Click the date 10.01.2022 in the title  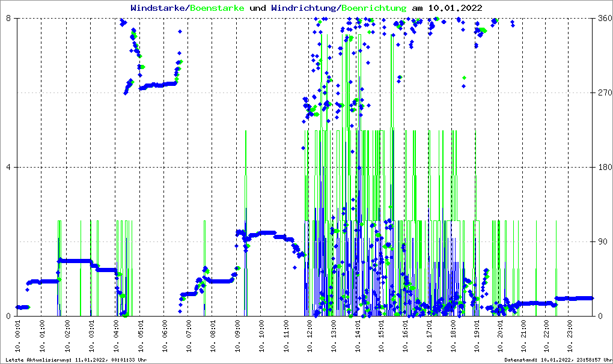(454, 8)
